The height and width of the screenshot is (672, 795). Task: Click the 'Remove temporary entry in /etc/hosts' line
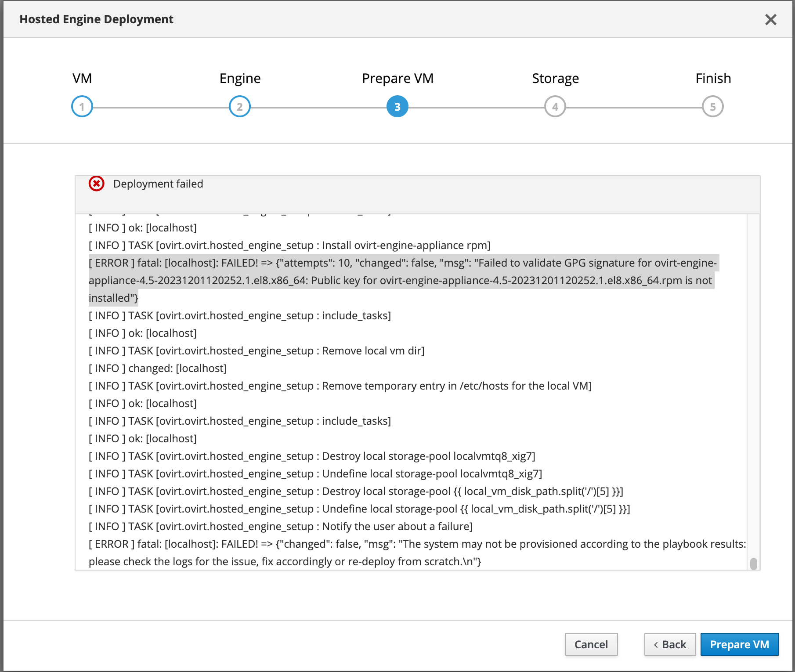[x=340, y=386]
